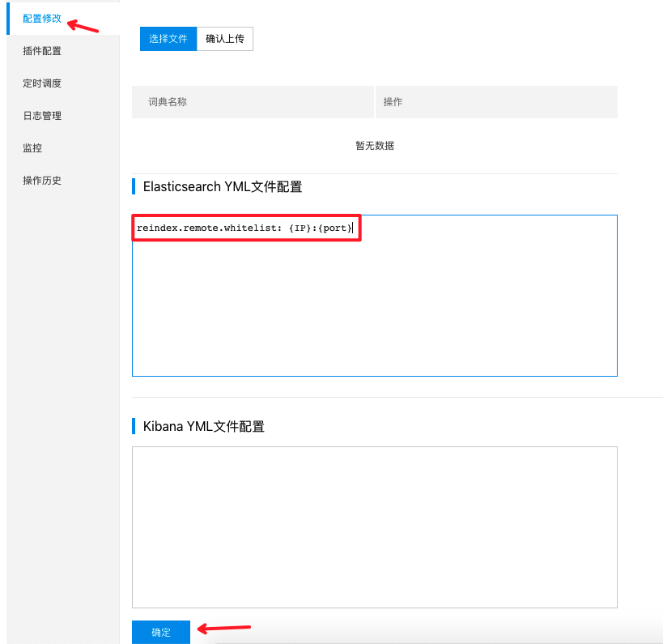Screen dimensions: 663x644
Task: Click the 选择文件 button
Action: click(168, 39)
